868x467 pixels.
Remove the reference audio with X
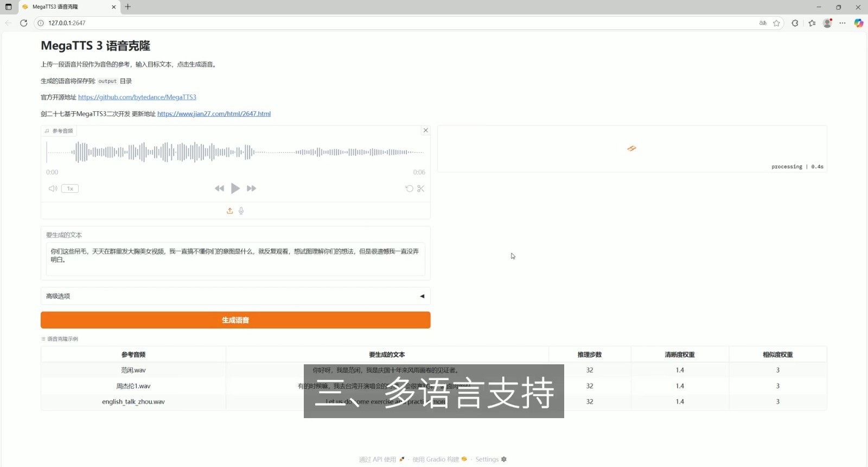(x=426, y=130)
